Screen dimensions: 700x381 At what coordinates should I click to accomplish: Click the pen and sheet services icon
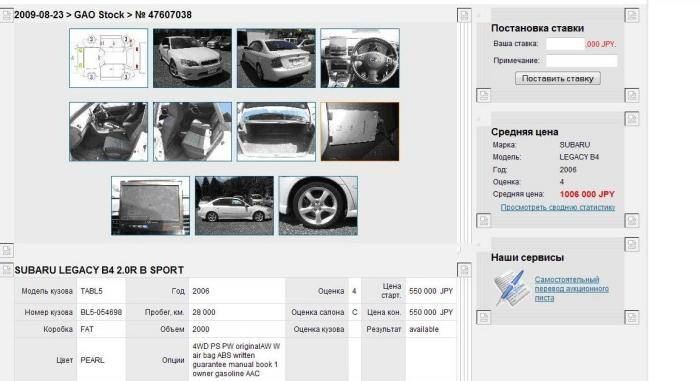tap(511, 288)
